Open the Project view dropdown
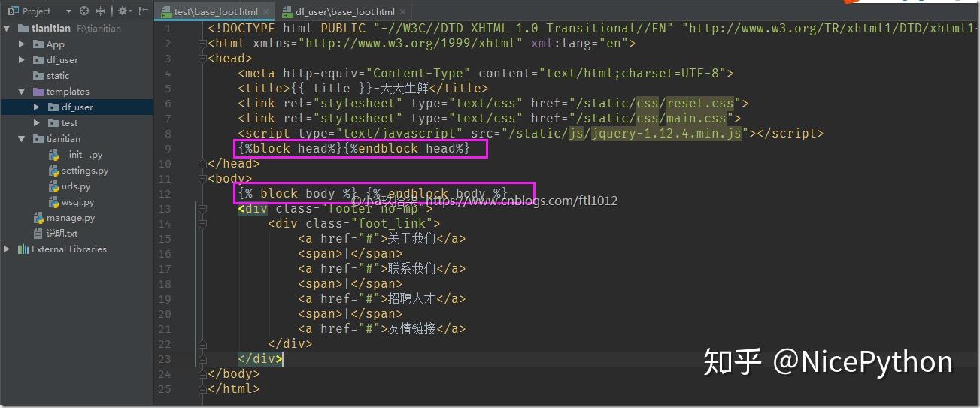 pos(69,11)
